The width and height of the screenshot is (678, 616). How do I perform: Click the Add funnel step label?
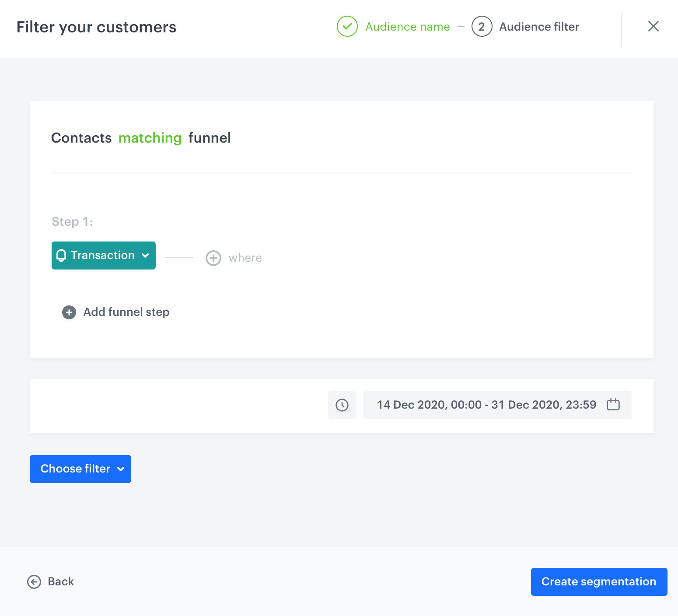pyautogui.click(x=126, y=312)
